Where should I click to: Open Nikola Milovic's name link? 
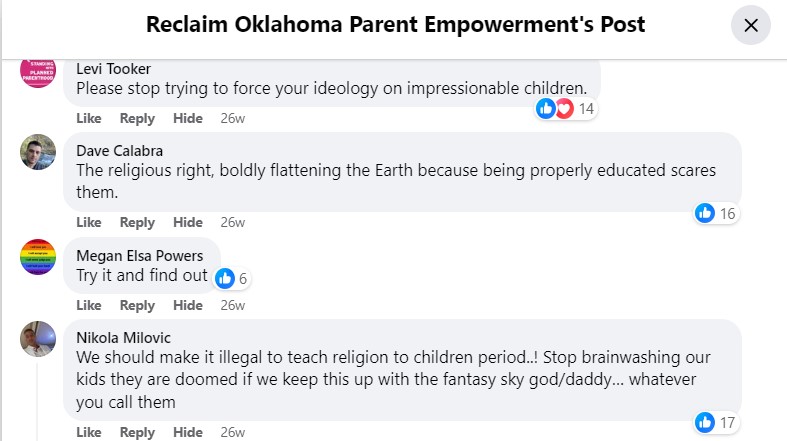121,337
